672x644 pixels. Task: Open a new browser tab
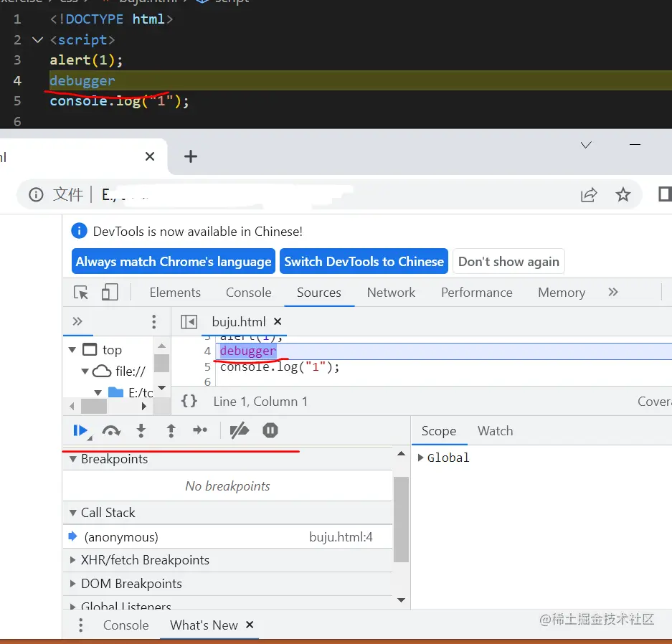pos(191,156)
